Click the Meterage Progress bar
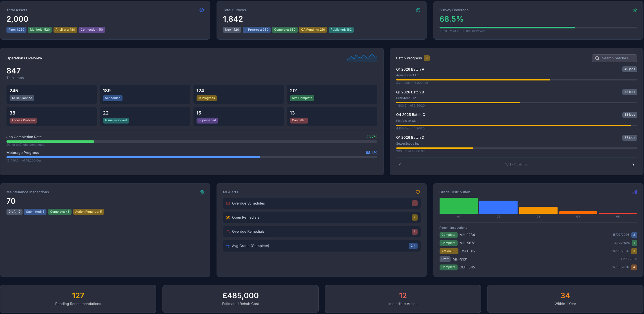This screenshot has width=644, height=314. (x=192, y=157)
